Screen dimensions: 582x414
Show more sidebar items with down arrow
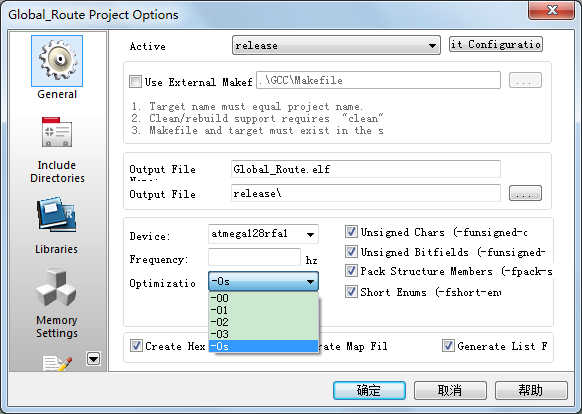coord(94,359)
